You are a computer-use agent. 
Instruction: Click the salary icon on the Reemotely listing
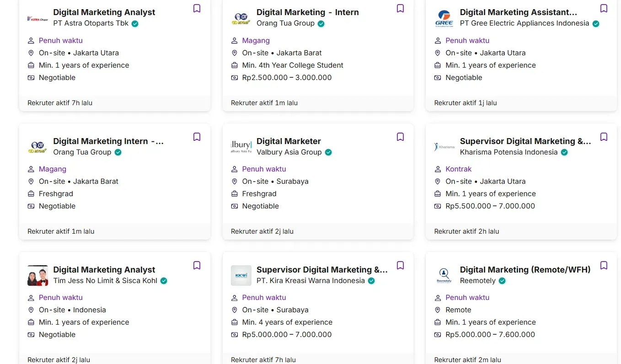437,334
